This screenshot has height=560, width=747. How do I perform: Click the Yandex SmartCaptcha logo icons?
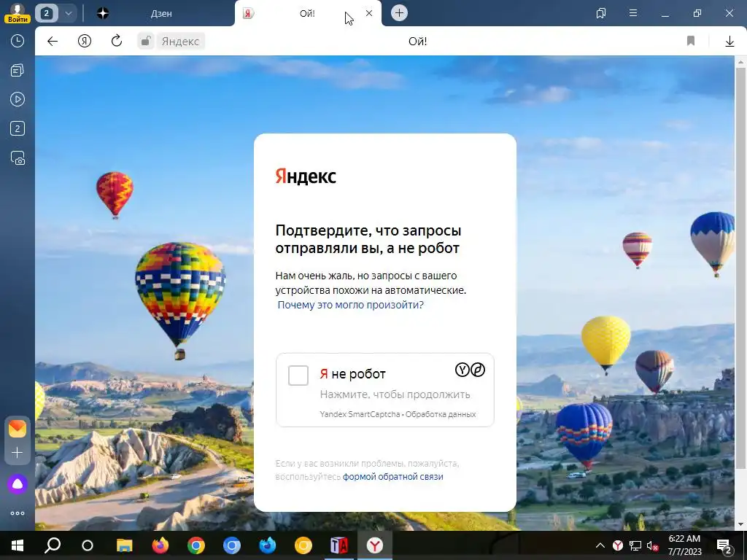470,370
